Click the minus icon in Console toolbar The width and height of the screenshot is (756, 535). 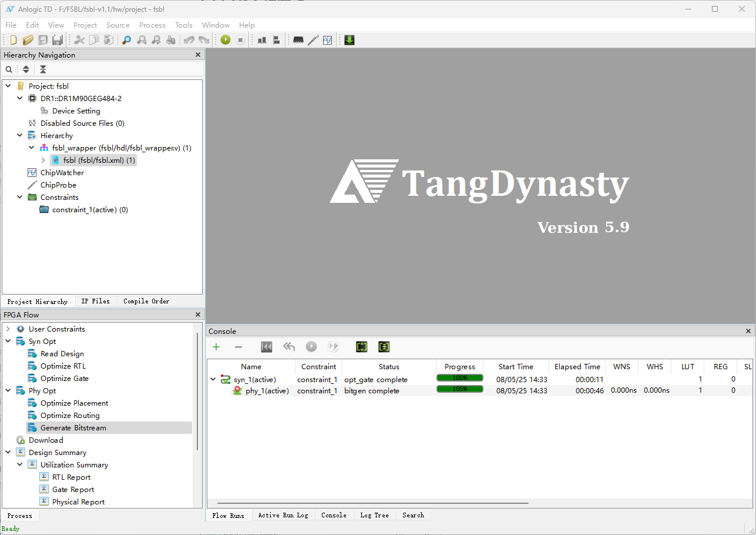click(238, 347)
